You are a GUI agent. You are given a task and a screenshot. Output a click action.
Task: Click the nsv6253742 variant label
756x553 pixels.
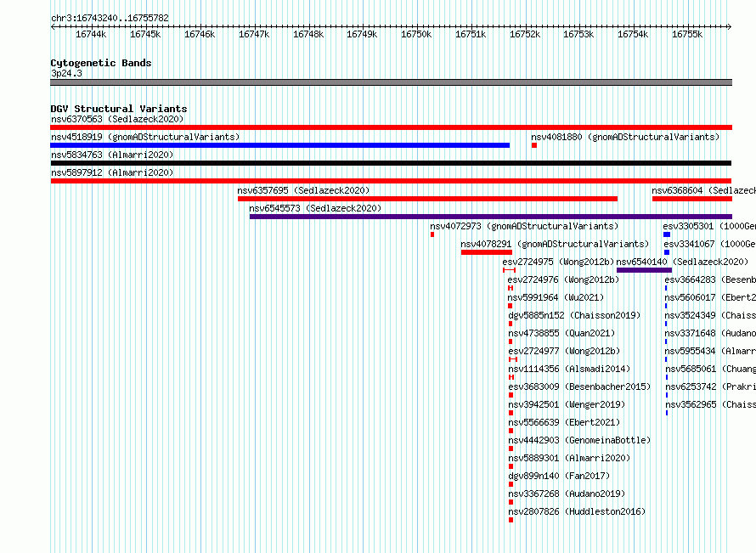tap(711, 387)
